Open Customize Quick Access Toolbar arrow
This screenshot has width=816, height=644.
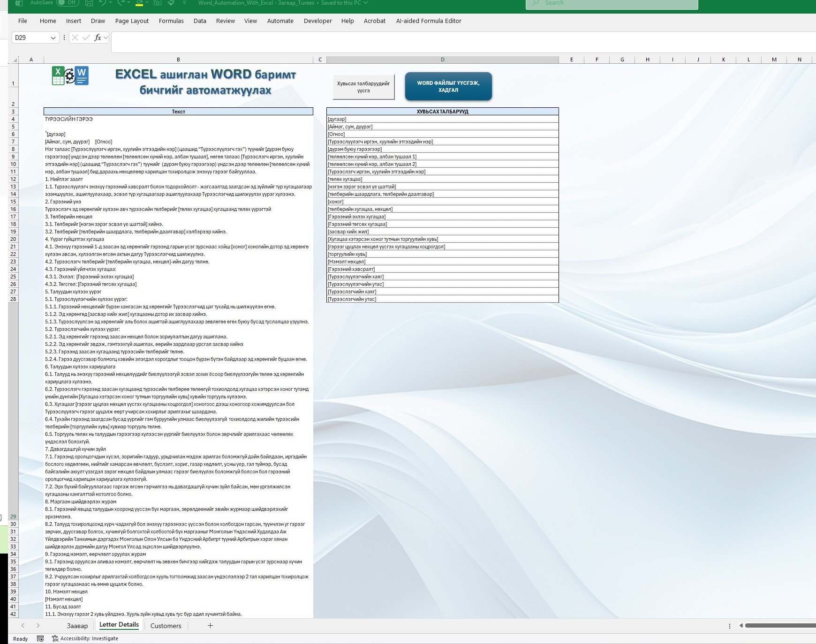click(x=184, y=3)
